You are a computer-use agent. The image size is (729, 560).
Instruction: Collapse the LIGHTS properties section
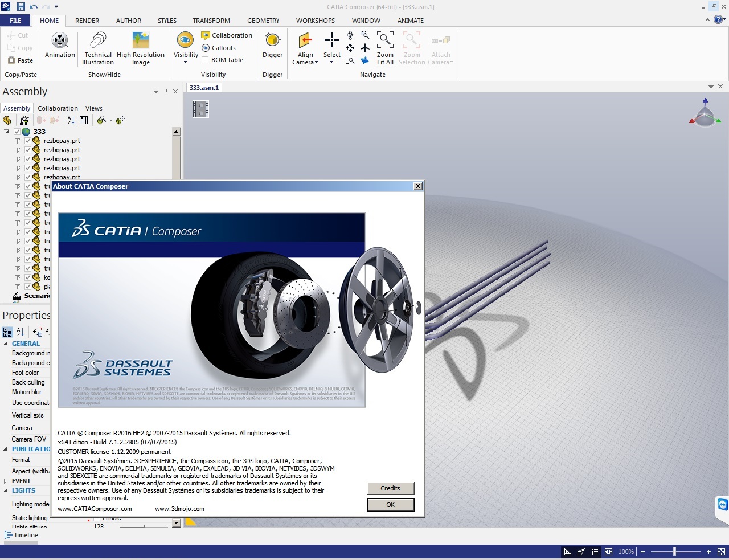coord(6,491)
